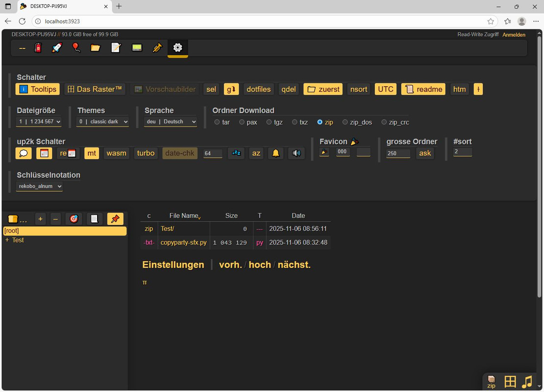
Task: Select the gear settings tab
Action: click(177, 48)
